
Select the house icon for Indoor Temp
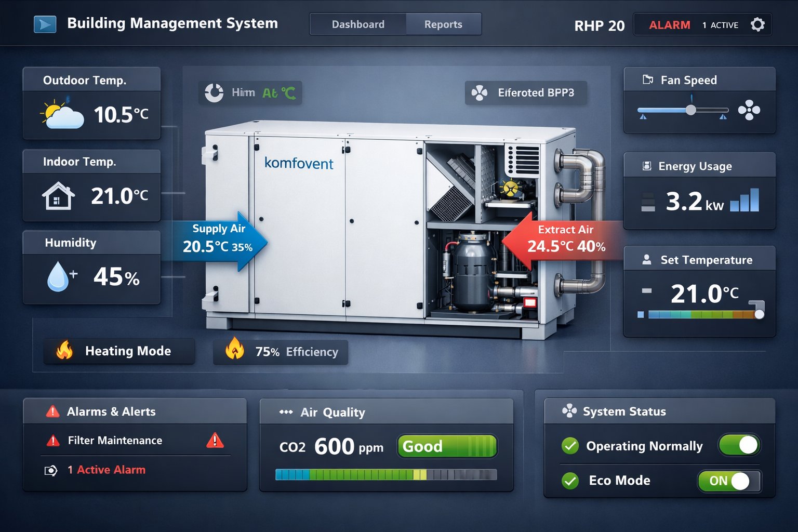[x=58, y=195]
